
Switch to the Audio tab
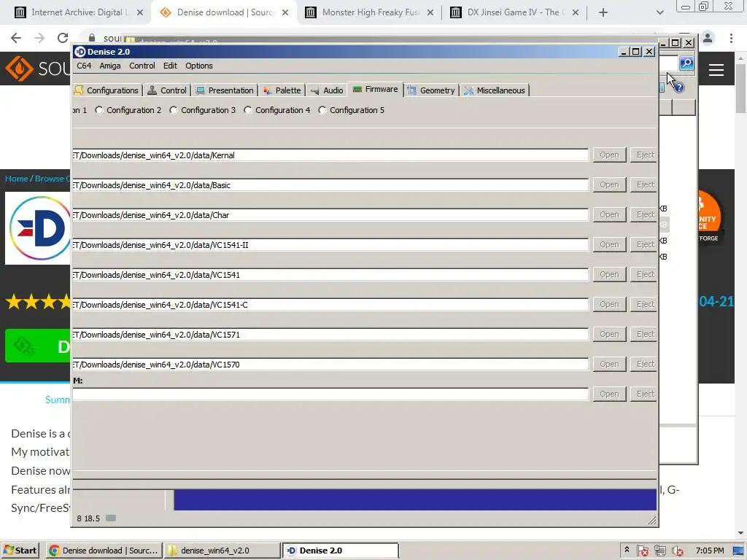327,90
